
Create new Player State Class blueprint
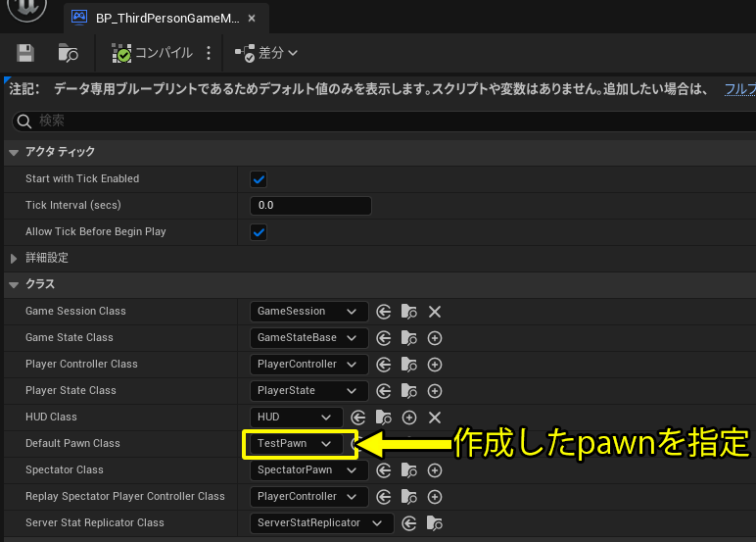435,391
